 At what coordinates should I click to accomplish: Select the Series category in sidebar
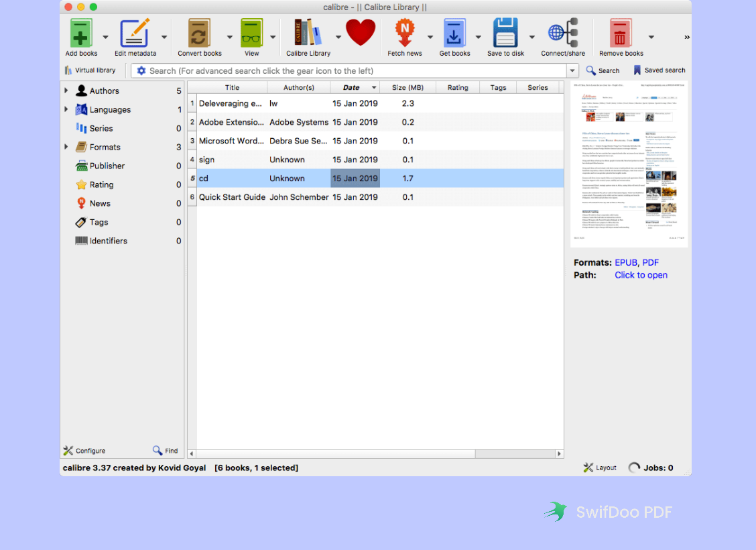101,128
